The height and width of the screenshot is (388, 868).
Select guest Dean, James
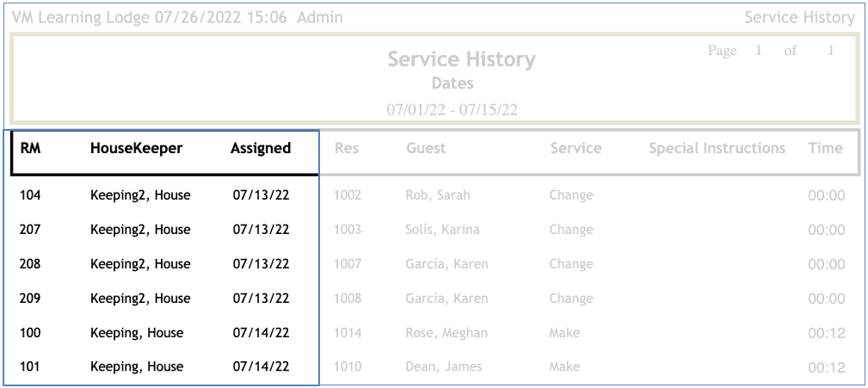[x=444, y=367]
